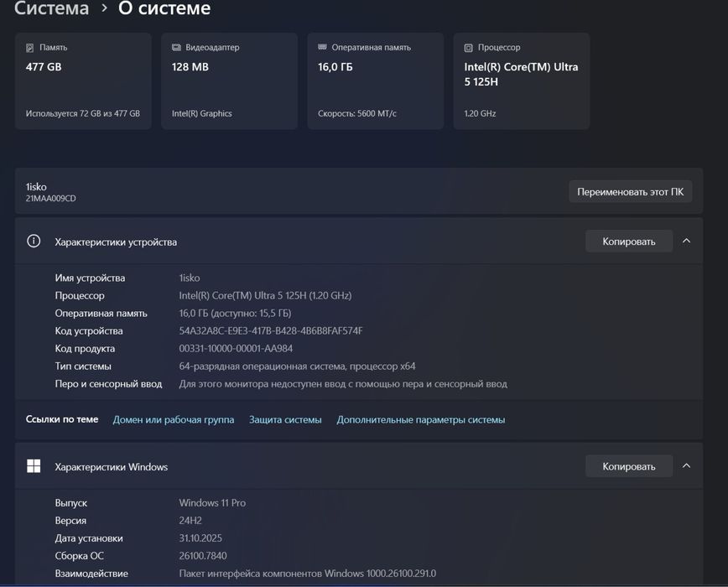Copy device specs with the upper Копировать button
This screenshot has width=728, height=587.
628,242
